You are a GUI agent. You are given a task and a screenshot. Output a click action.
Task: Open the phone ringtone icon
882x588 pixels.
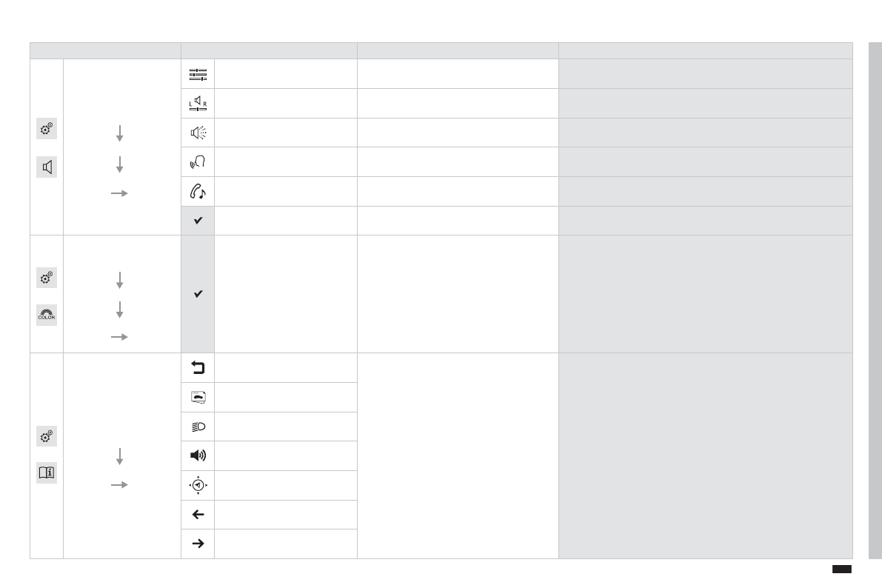(198, 192)
